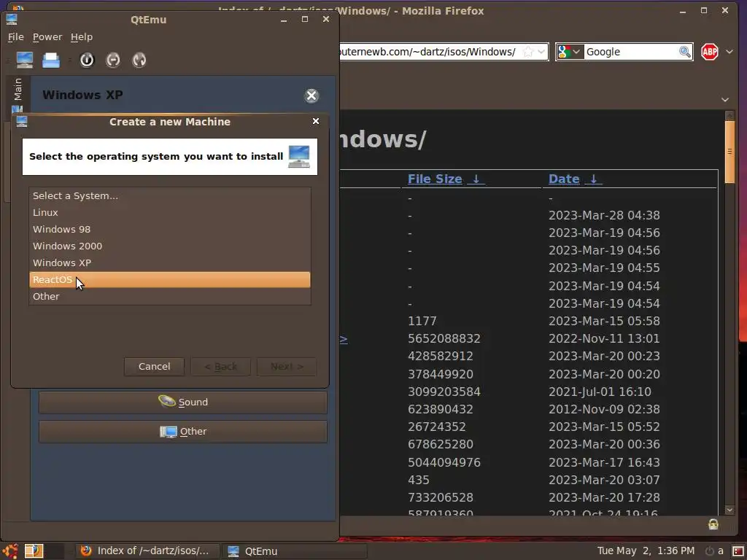Click the date 2022-Nov-11 13:01
The height and width of the screenshot is (560, 747).
(603, 338)
